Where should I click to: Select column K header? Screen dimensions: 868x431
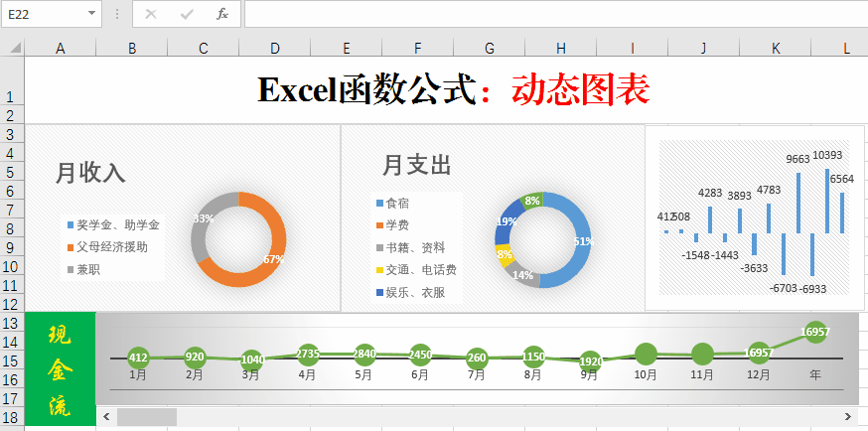[x=775, y=49]
